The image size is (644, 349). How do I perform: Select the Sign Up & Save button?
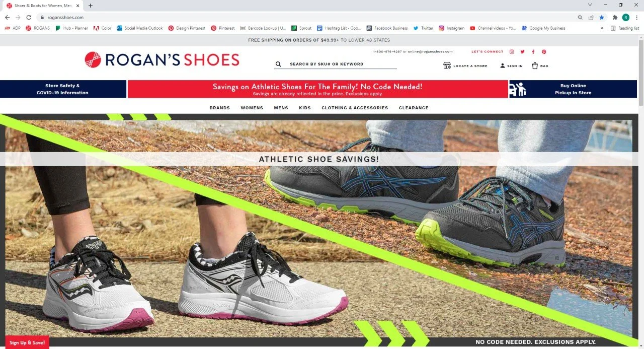[27, 342]
